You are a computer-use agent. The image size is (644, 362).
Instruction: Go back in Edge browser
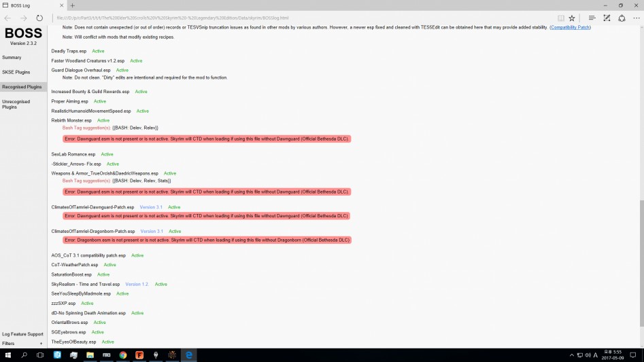coord(7,18)
